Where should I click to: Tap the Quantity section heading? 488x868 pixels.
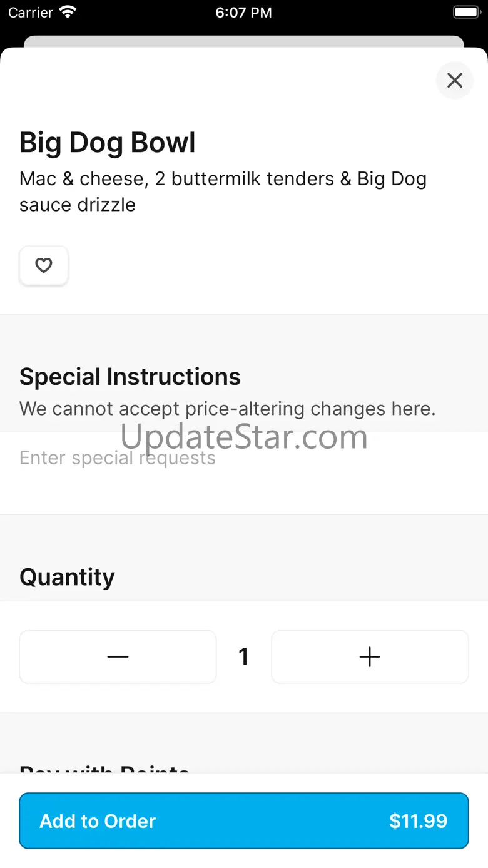pos(67,577)
